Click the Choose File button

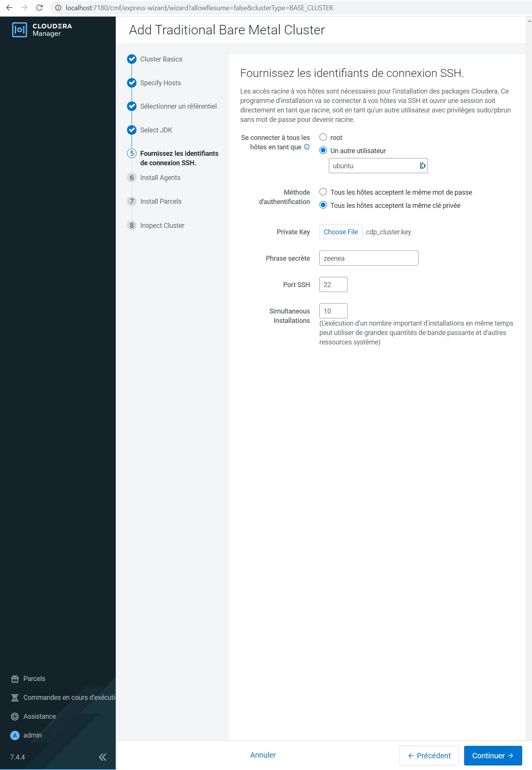[x=341, y=232]
